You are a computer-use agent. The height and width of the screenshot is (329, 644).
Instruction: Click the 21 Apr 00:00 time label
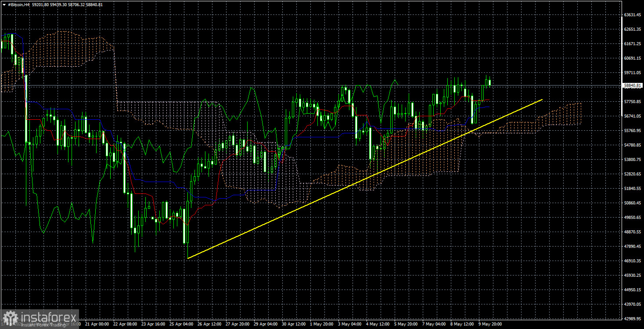point(98,324)
